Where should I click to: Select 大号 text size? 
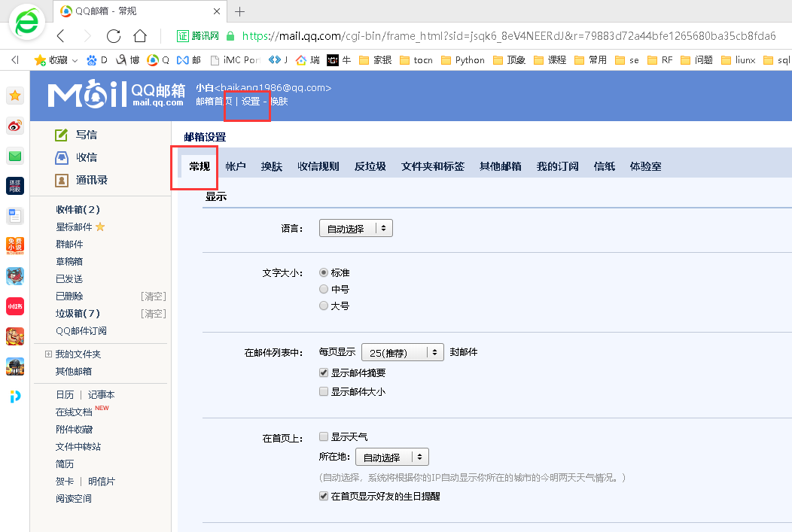[324, 306]
